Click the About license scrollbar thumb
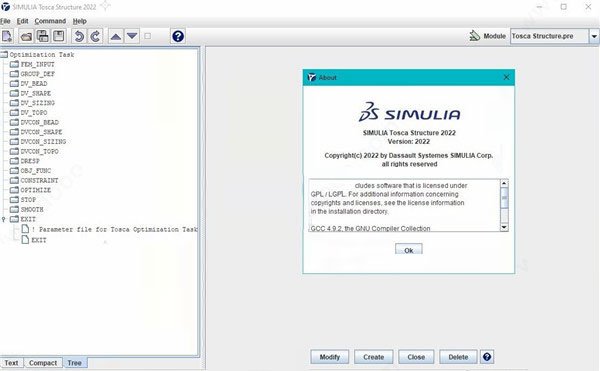600x371 pixels. (x=504, y=198)
